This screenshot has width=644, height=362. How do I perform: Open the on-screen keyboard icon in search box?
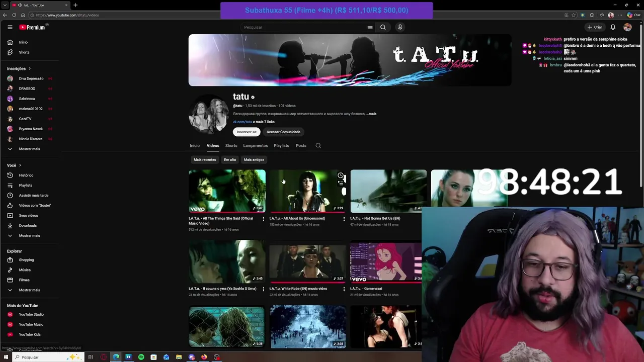tap(370, 27)
